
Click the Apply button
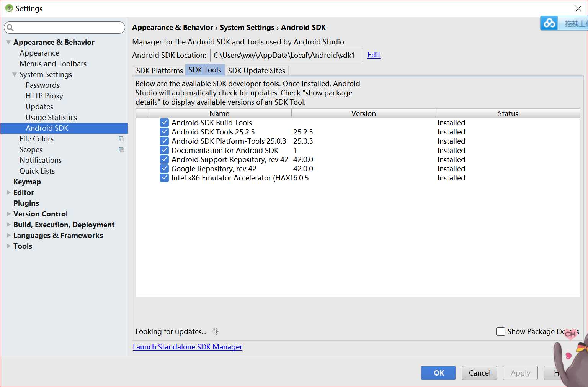click(520, 373)
